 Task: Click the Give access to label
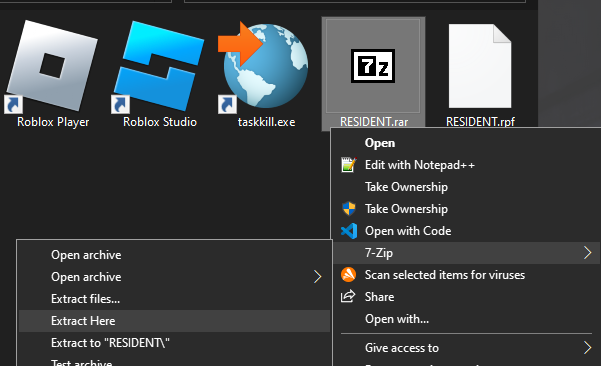click(x=402, y=348)
